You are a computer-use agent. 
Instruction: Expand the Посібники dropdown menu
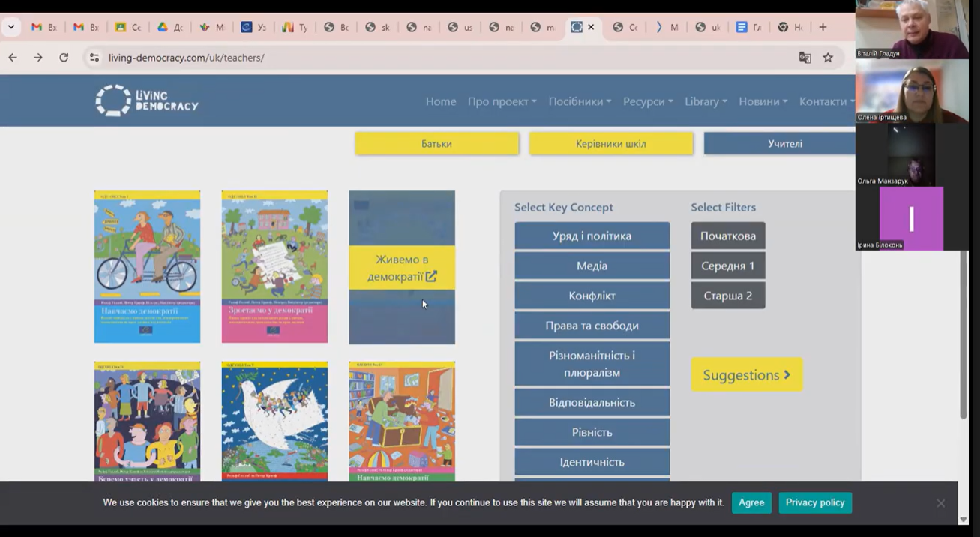pyautogui.click(x=579, y=101)
